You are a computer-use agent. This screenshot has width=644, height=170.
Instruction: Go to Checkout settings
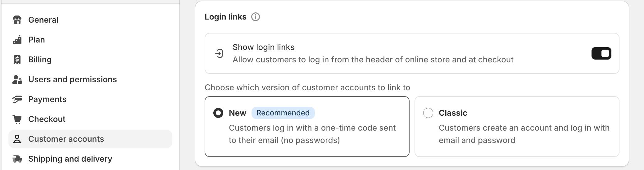coord(47,119)
